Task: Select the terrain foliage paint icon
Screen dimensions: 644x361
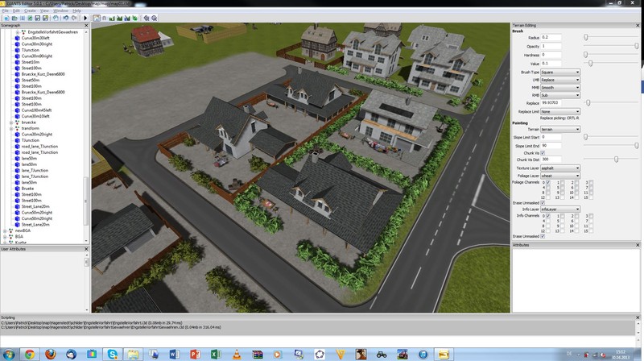Action: [134, 18]
